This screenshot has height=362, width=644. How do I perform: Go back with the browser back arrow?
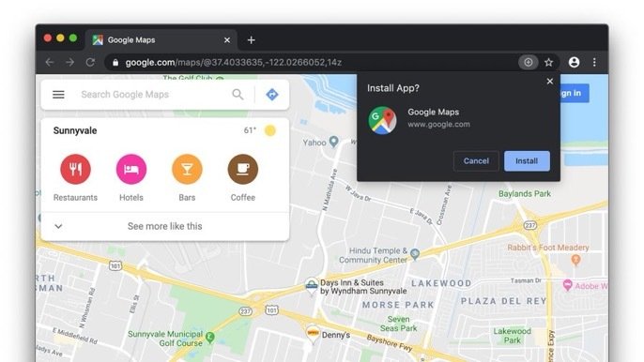point(50,63)
